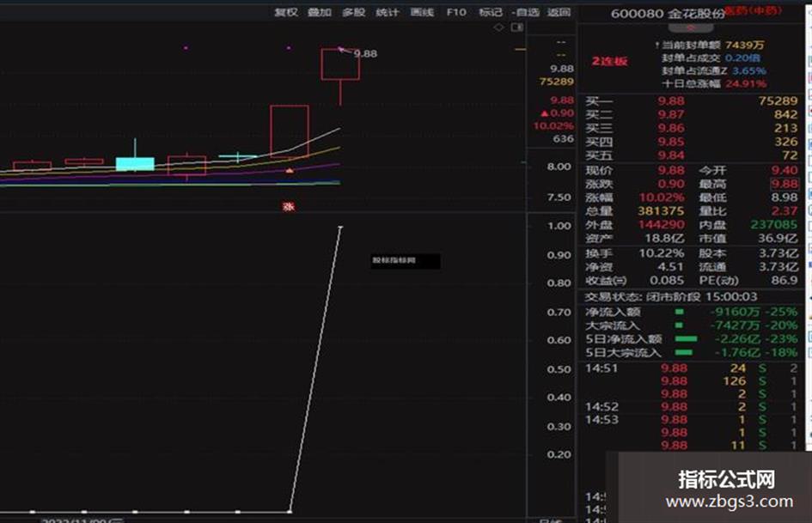Click the 市值 value 36.9亿
Viewport: 812px width, 523px height.
[778, 238]
